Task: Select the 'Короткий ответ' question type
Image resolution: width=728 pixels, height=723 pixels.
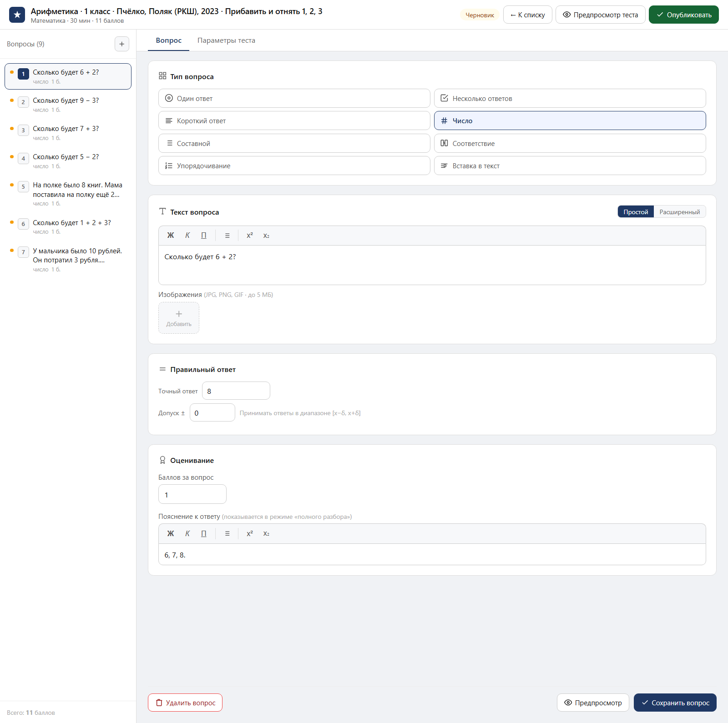Action: tap(294, 120)
